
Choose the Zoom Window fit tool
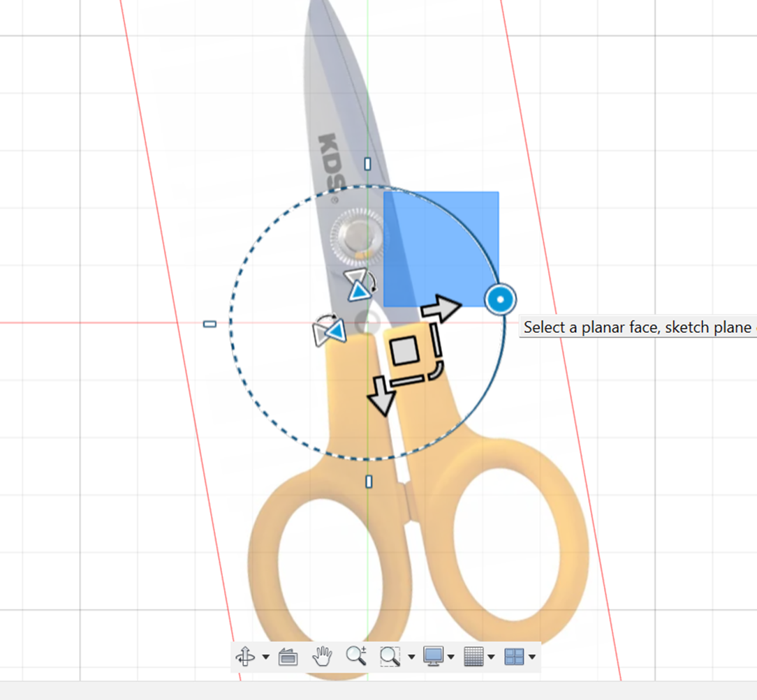pyautogui.click(x=390, y=656)
